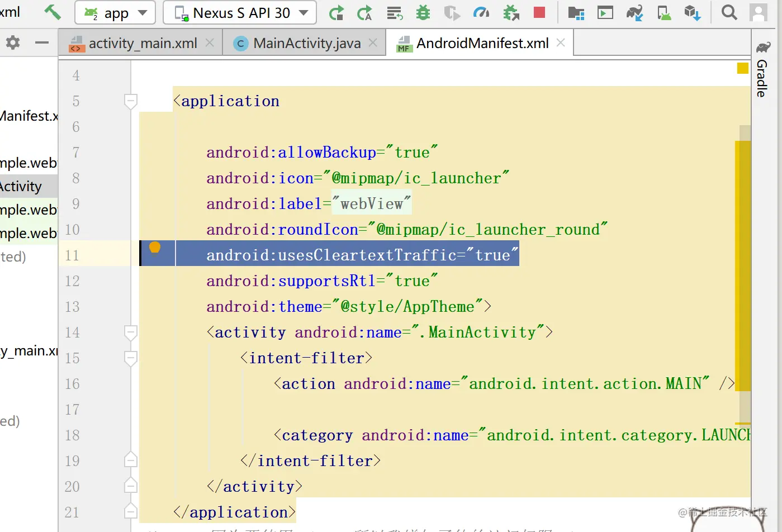
Task: Click Sync Project with Gradle Files icon
Action: 634,12
